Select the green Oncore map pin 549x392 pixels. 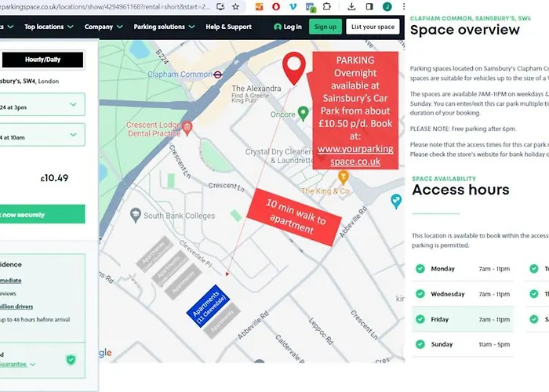304,114
